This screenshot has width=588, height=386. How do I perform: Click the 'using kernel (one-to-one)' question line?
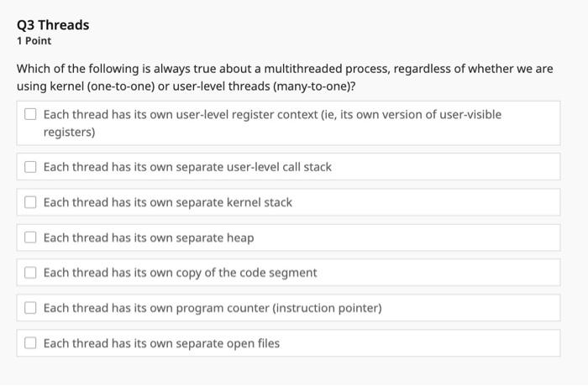click(192, 86)
